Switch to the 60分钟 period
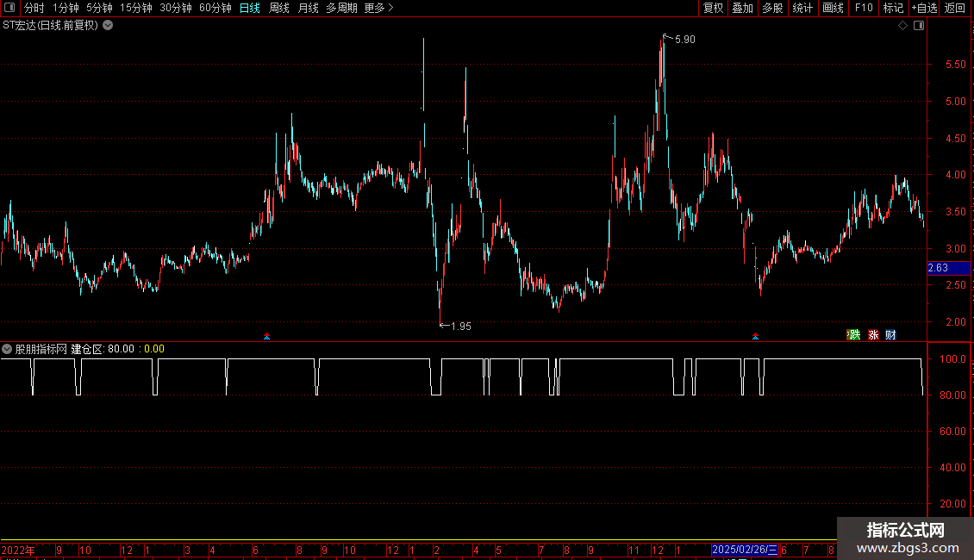 pos(215,8)
